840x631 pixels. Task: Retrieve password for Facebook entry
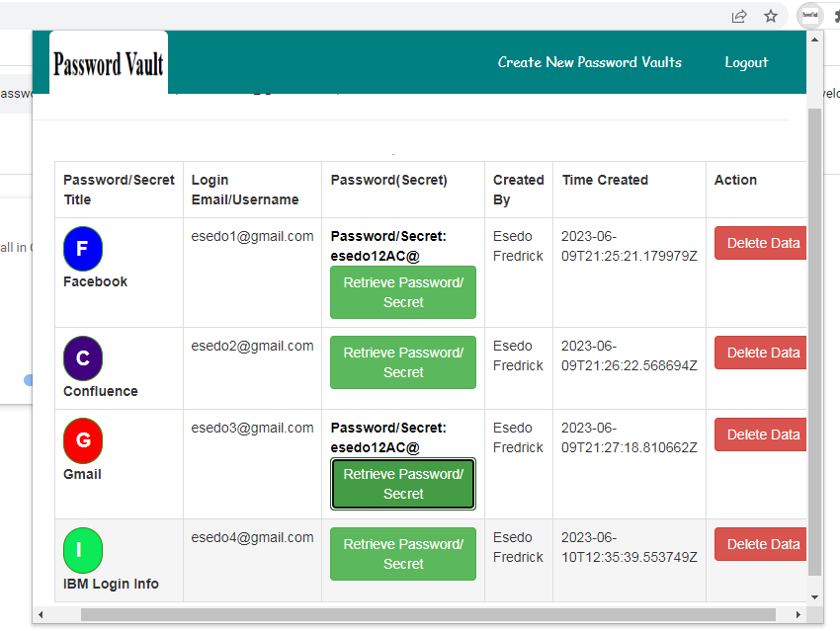click(403, 292)
